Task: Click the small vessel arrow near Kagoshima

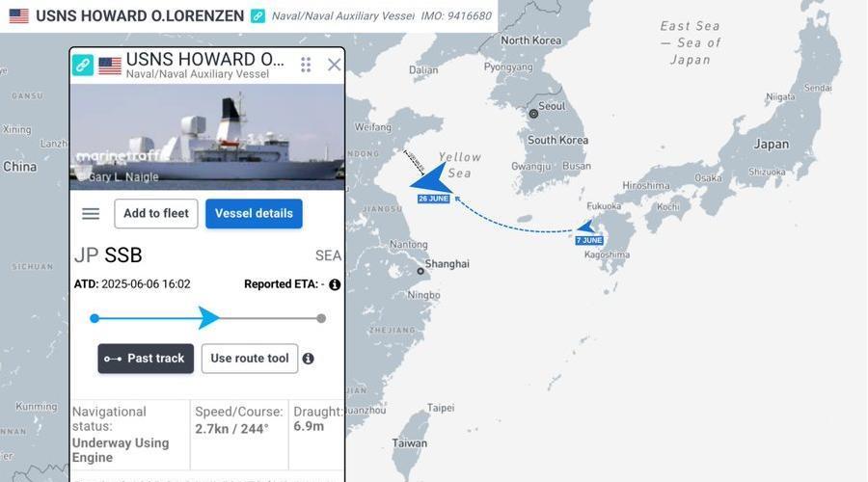Action: 585,227
